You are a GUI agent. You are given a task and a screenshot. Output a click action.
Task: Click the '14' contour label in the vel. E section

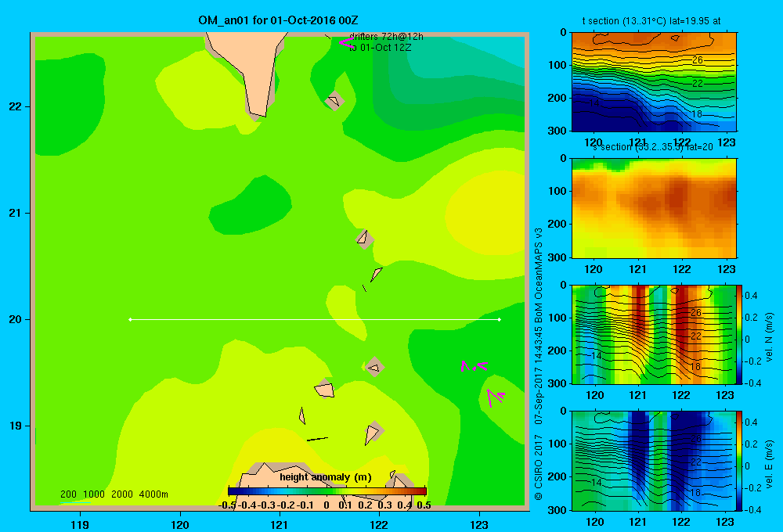coord(595,482)
